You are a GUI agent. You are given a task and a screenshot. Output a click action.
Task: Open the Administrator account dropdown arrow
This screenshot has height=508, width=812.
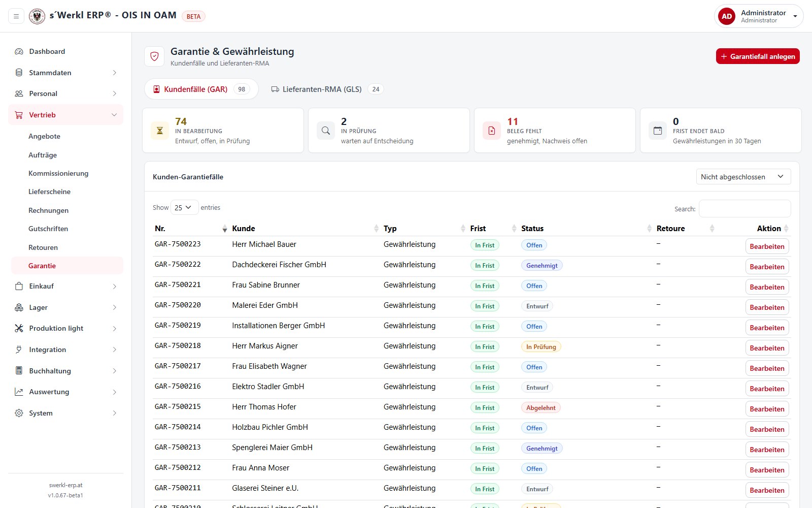[x=795, y=16]
